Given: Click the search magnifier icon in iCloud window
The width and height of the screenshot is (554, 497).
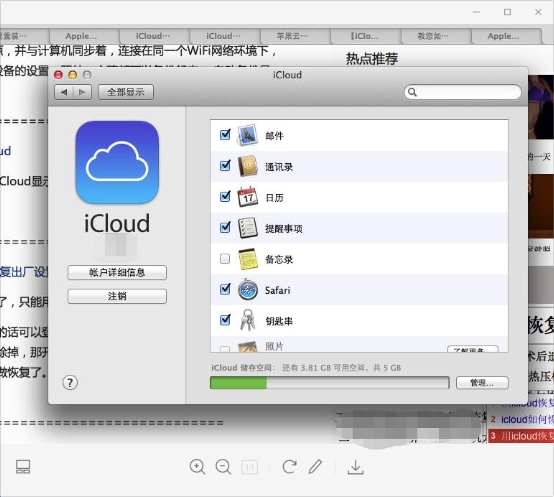Looking at the screenshot, I should [412, 92].
